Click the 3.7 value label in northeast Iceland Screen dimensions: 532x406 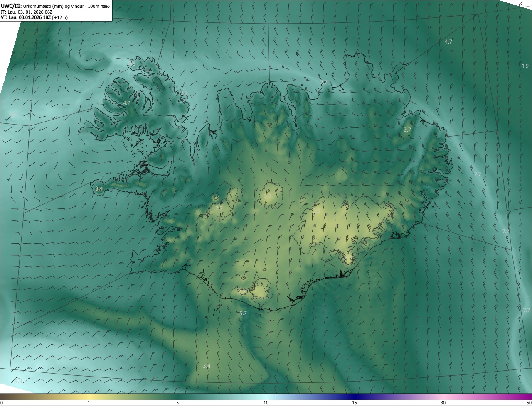coord(407,130)
